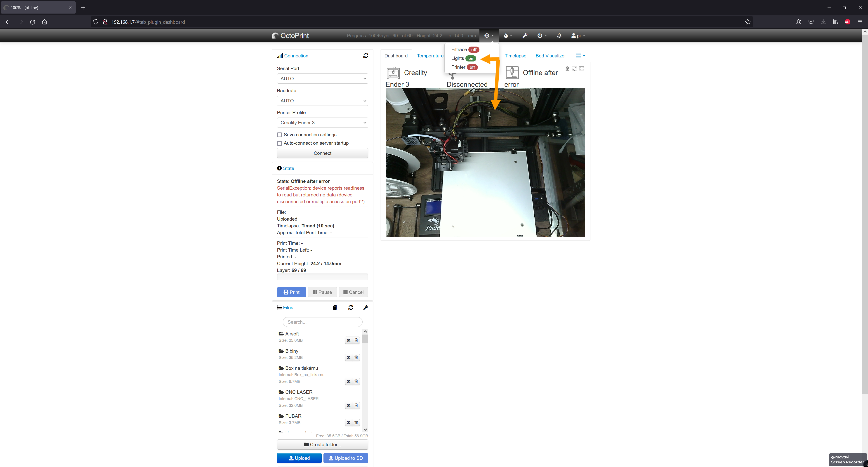Refresh the Connection serial ports
Image resolution: width=868 pixels, height=467 pixels.
[366, 56]
